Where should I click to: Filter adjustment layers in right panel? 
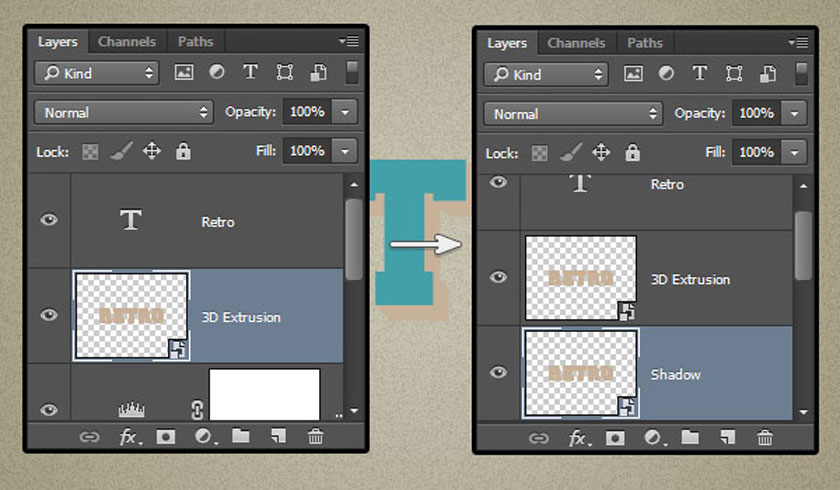coord(666,73)
